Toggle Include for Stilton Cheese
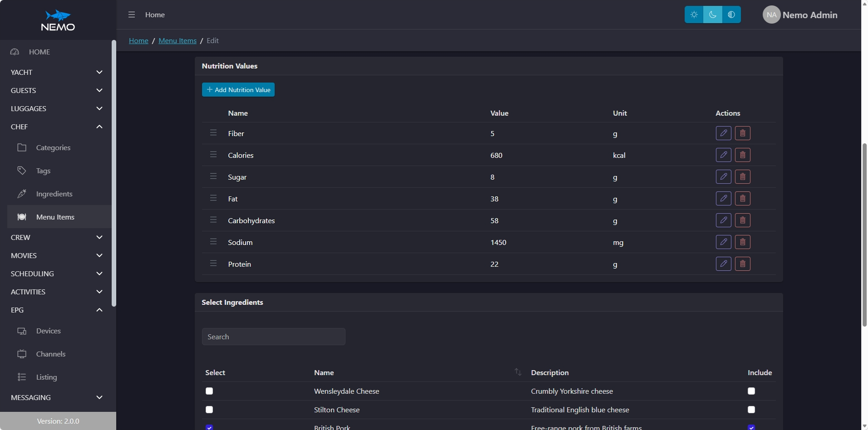 751,410
